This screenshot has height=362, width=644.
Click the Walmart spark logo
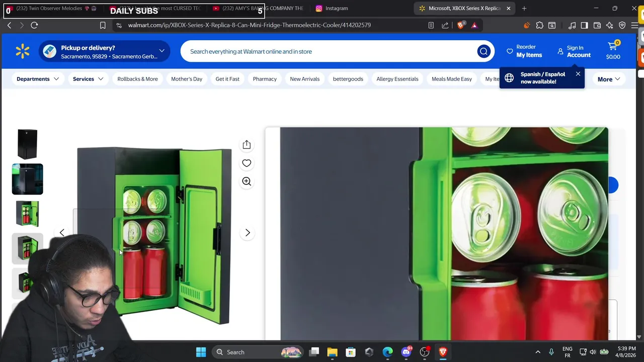[23, 51]
